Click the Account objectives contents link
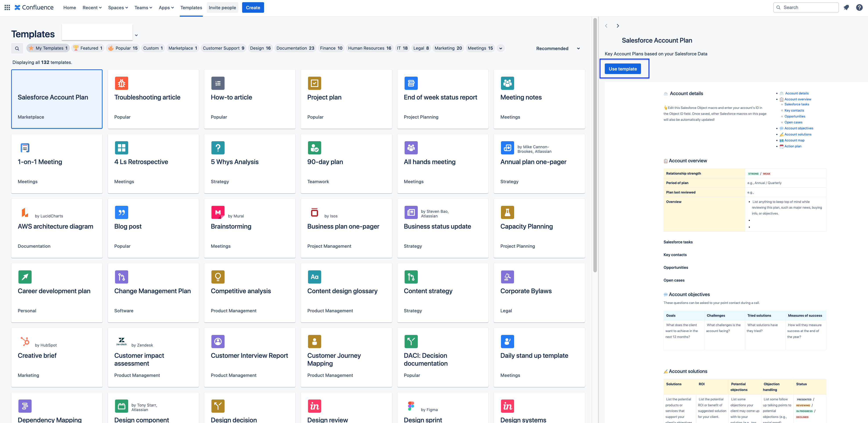 tap(799, 128)
